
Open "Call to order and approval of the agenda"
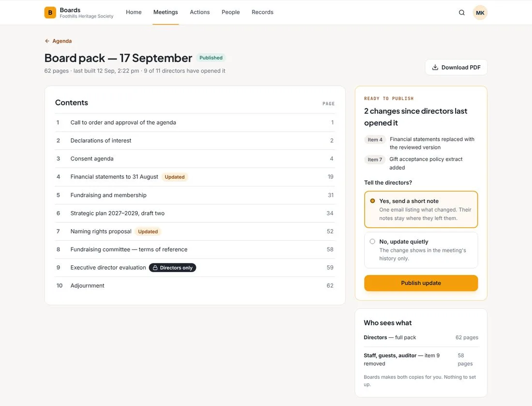point(195,122)
